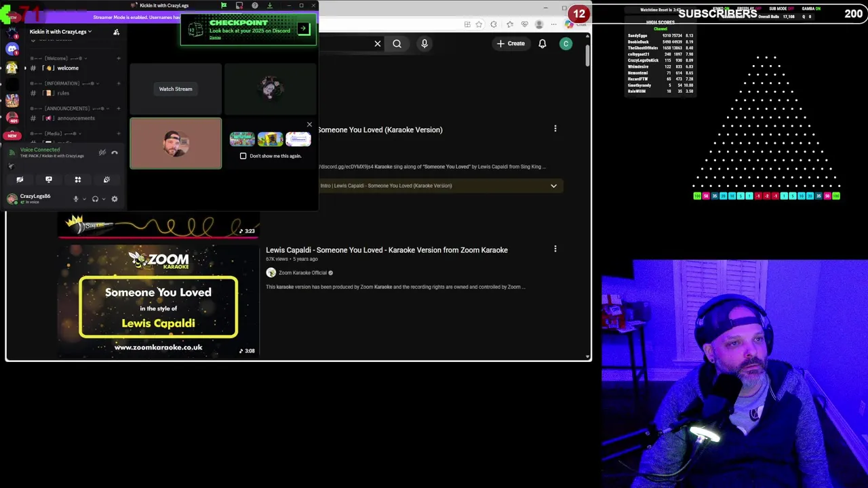Open Discord user settings gear
The height and width of the screenshot is (488, 868).
click(115, 199)
